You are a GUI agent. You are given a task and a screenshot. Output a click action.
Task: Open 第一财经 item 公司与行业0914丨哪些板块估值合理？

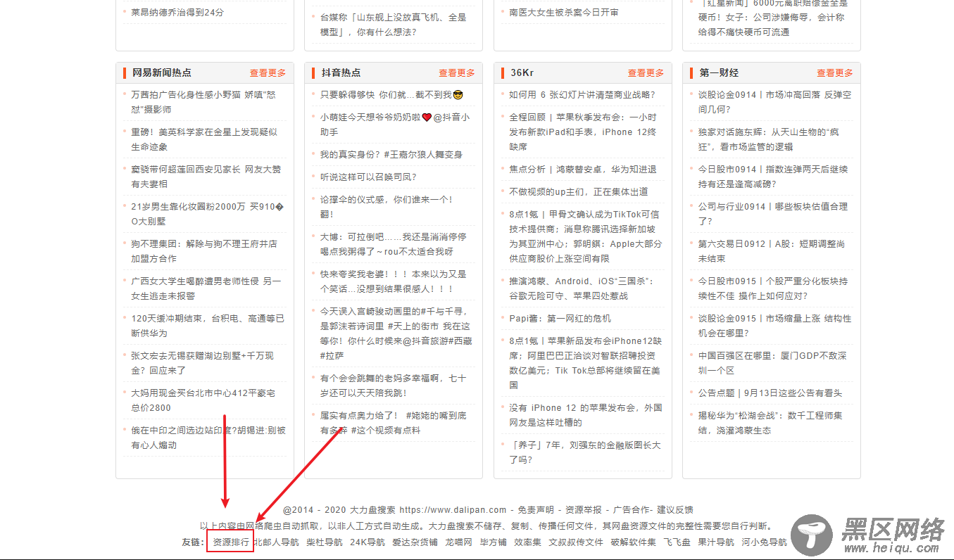tap(772, 214)
